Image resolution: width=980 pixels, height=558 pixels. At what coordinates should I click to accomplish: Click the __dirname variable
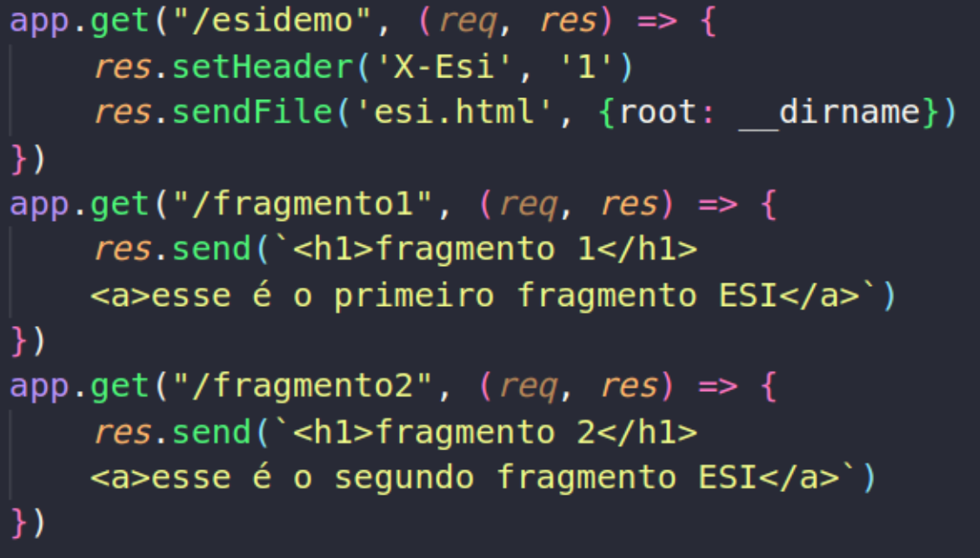click(x=830, y=112)
